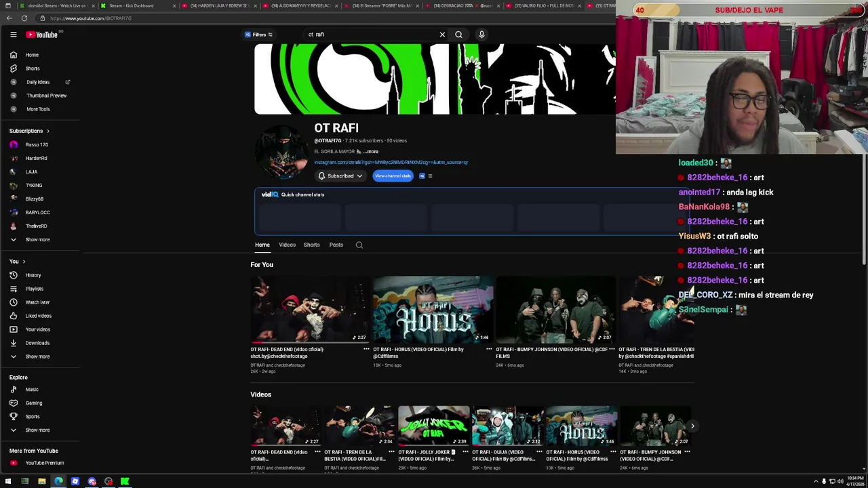
Task: Open options menu for For You DEAD END video
Action: (x=366, y=350)
